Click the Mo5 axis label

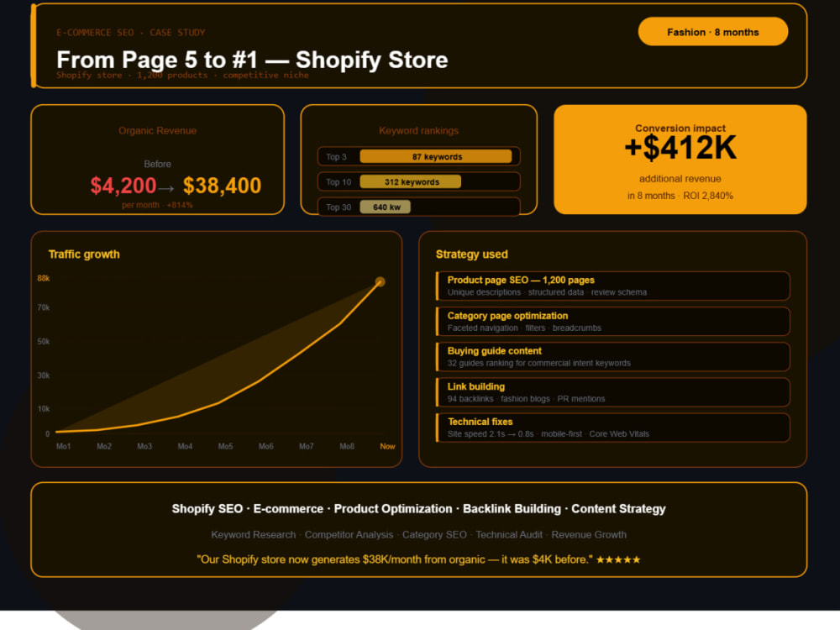click(225, 446)
